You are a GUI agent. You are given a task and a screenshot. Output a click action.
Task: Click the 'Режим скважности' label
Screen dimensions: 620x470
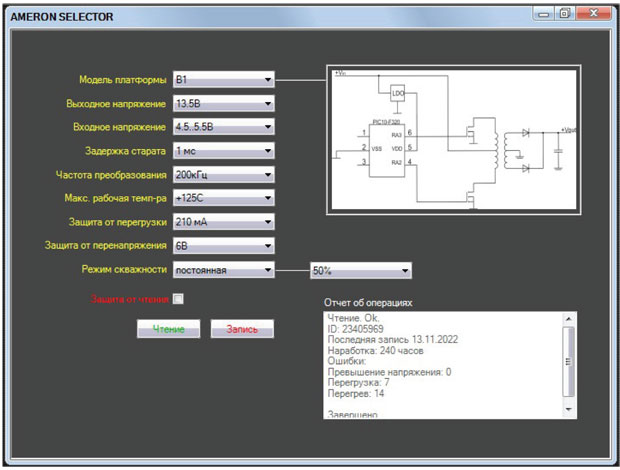pyautogui.click(x=124, y=269)
